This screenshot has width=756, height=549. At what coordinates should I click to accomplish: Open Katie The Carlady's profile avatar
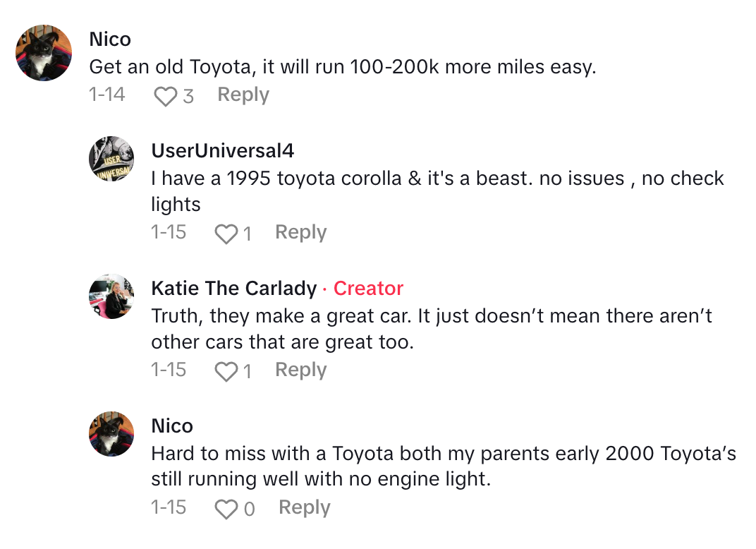pyautogui.click(x=111, y=296)
